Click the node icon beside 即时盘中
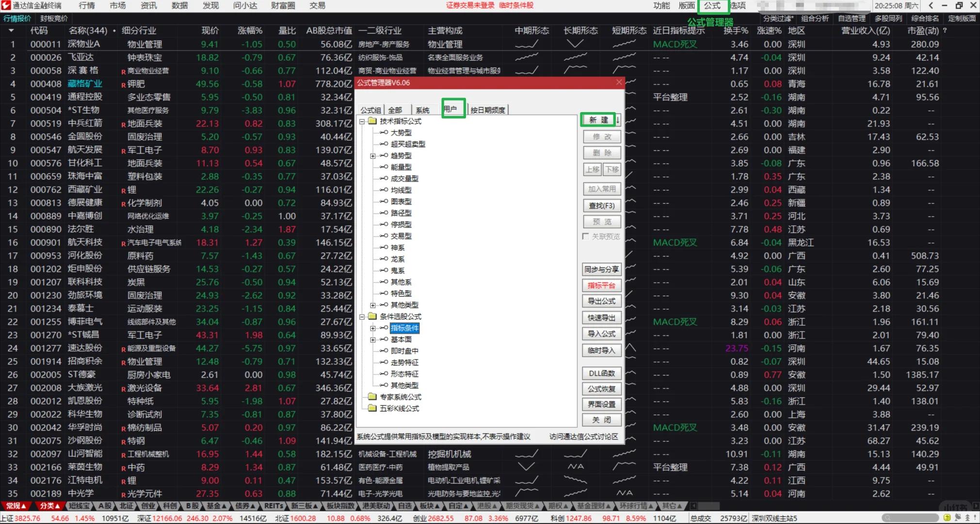Screen dimensions: 980x524 [x=384, y=351]
